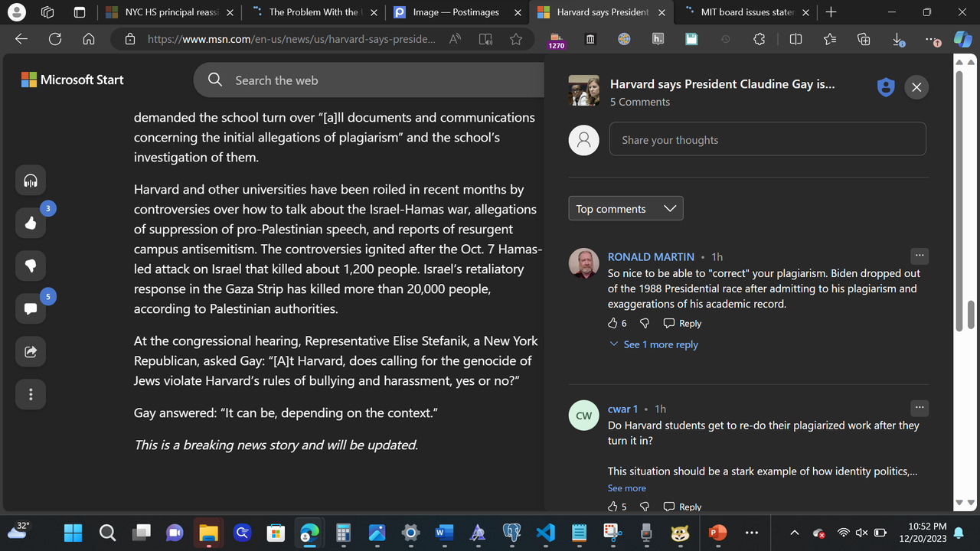The width and height of the screenshot is (980, 551).
Task: Click the Search the web box
Action: [367, 80]
